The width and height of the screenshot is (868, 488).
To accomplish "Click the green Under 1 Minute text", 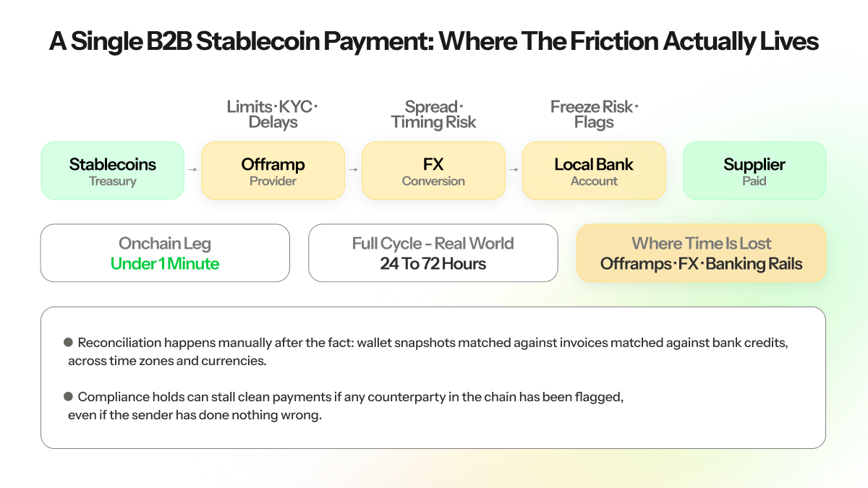I will pos(165,264).
